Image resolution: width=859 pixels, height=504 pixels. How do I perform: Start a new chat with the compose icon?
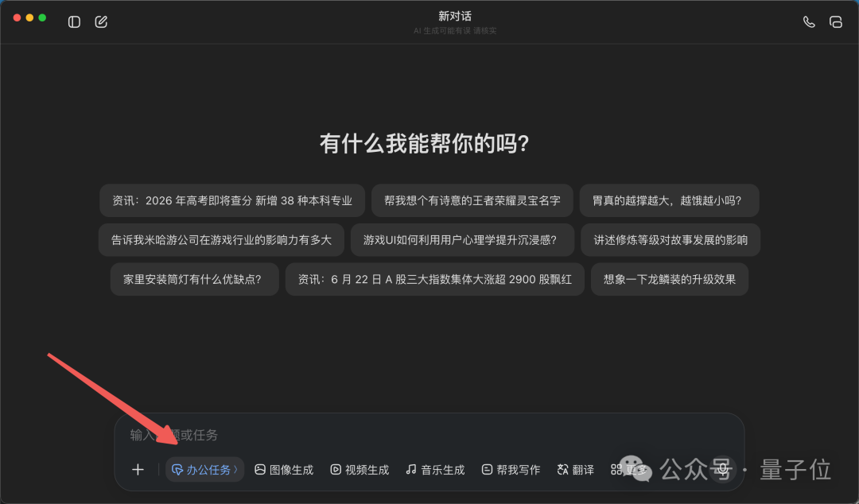coord(101,22)
